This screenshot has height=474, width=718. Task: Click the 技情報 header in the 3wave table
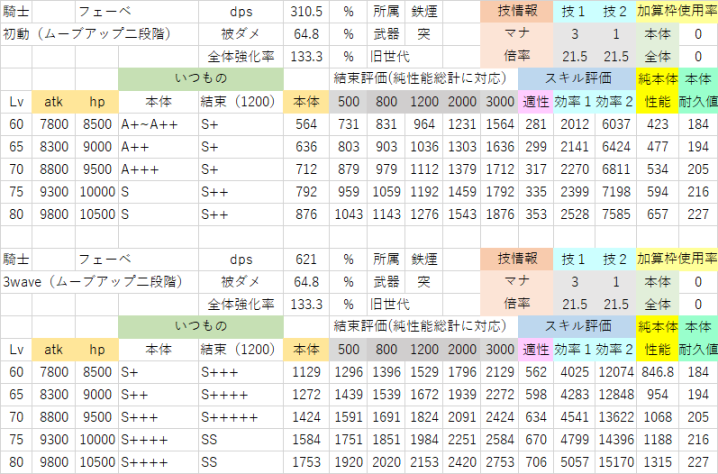[517, 259]
